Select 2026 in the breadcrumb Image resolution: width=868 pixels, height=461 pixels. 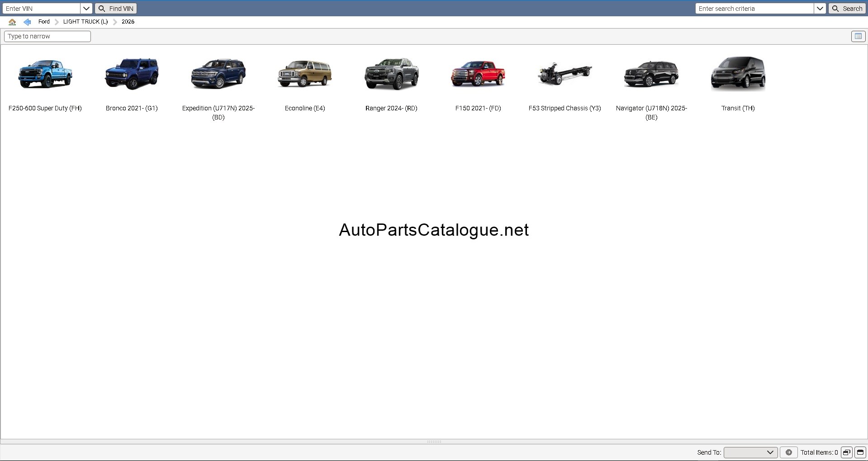pyautogui.click(x=128, y=22)
